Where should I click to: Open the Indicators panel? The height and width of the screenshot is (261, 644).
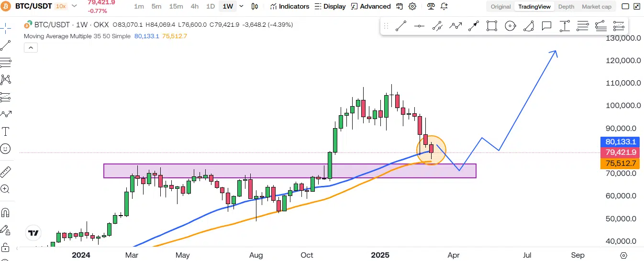click(x=289, y=6)
